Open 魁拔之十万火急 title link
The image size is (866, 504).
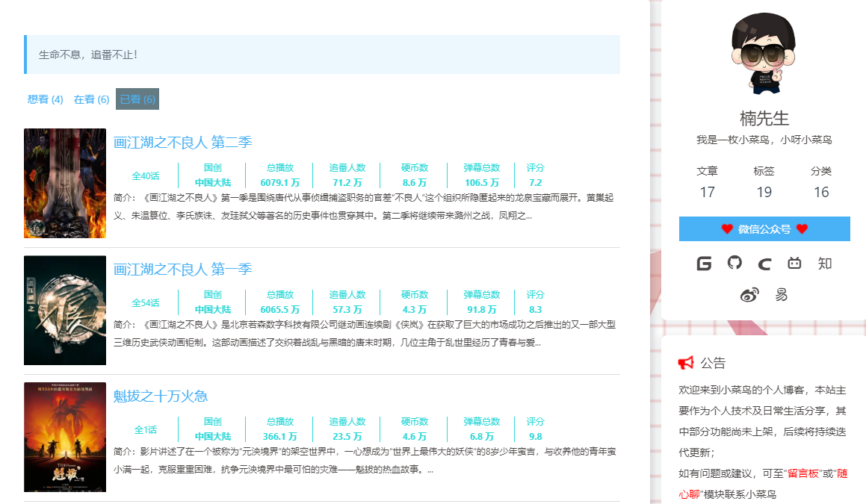click(161, 396)
